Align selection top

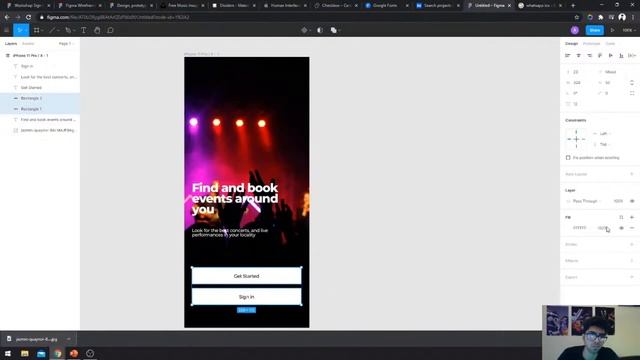point(600,56)
